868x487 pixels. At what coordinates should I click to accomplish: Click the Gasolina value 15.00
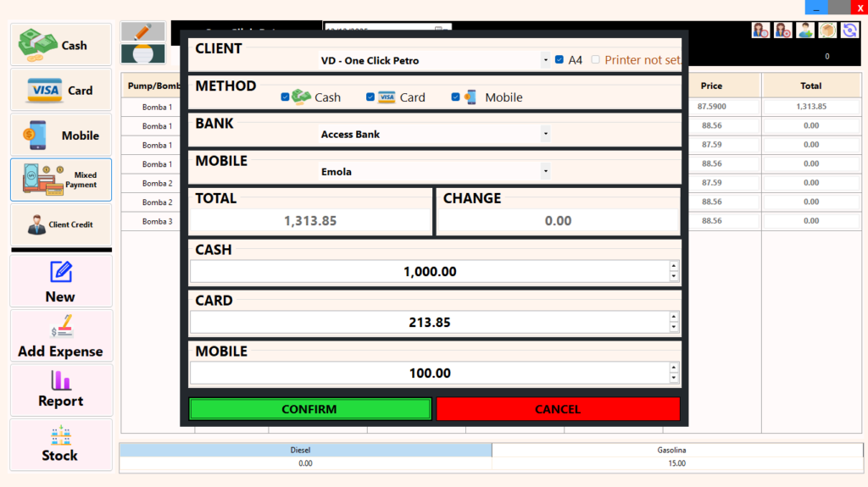click(x=677, y=463)
